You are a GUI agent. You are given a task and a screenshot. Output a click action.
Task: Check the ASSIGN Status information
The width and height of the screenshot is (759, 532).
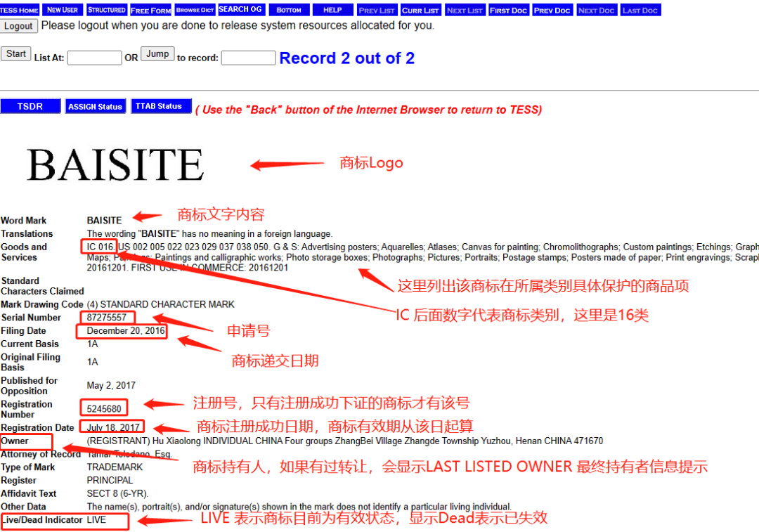[x=96, y=106]
